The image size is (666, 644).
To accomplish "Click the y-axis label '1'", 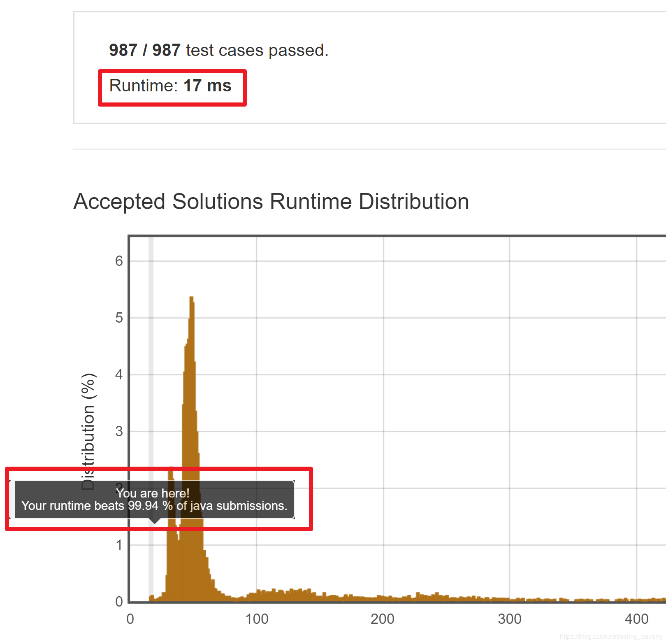I will tap(119, 545).
